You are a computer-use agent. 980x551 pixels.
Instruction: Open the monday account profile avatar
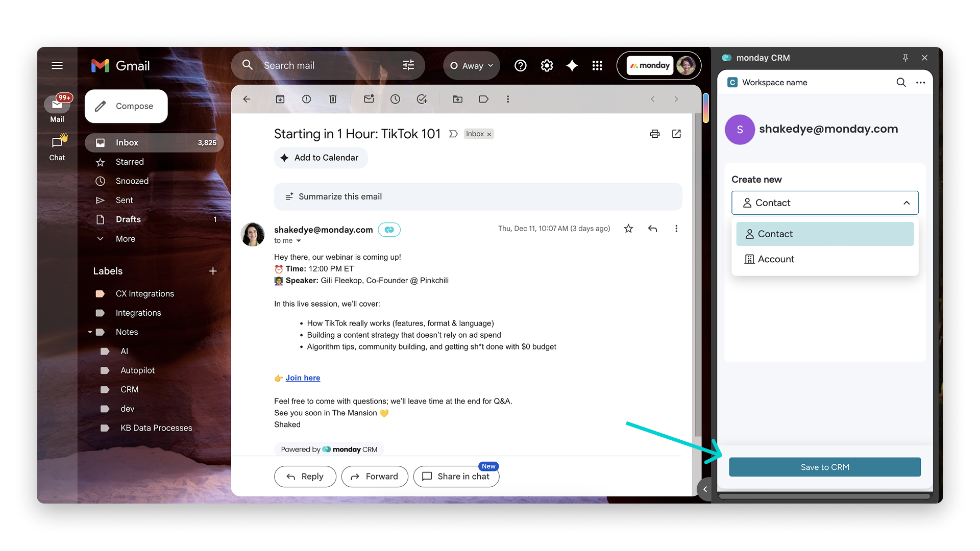(x=686, y=65)
